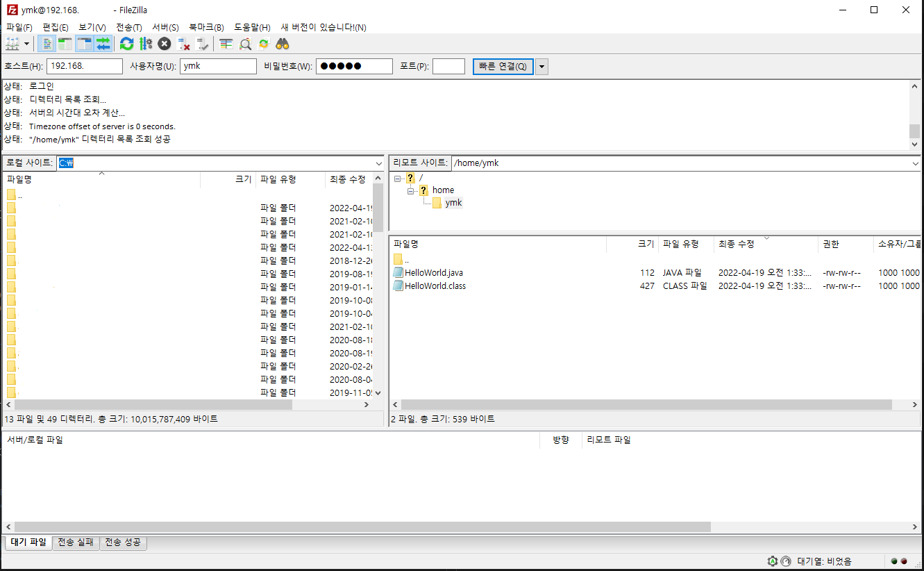Open the 리모트 사이트 path dropdown
This screenshot has width=924, height=571.
pos(915,163)
